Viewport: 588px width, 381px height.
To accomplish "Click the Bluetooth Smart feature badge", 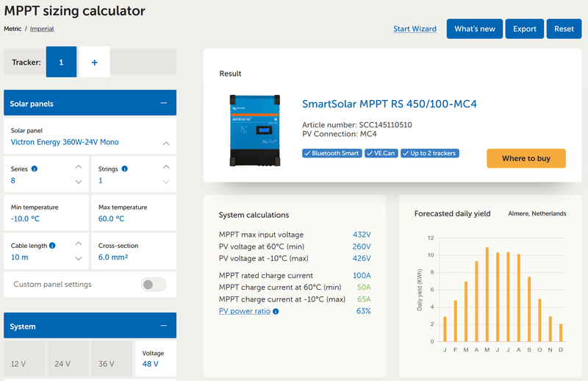I will pos(332,153).
